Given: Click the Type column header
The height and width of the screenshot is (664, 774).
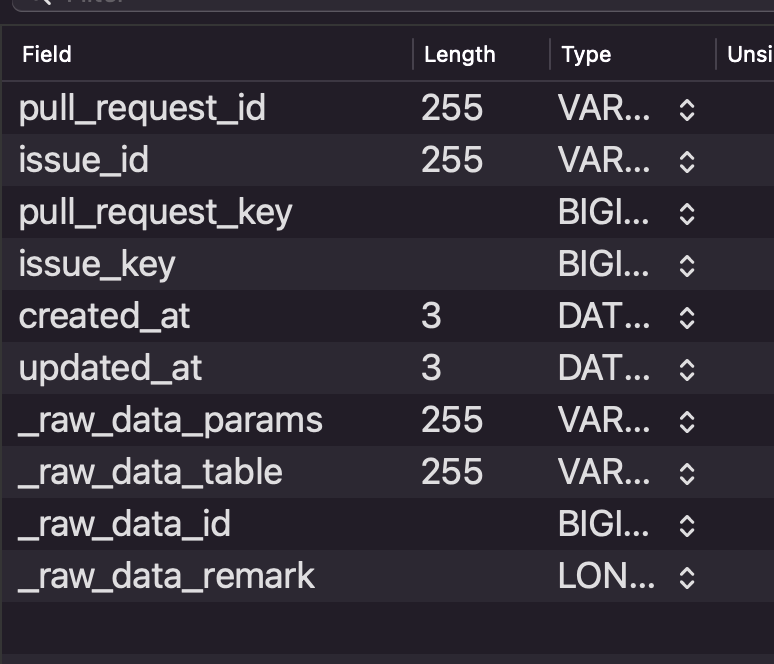Looking at the screenshot, I should [586, 54].
